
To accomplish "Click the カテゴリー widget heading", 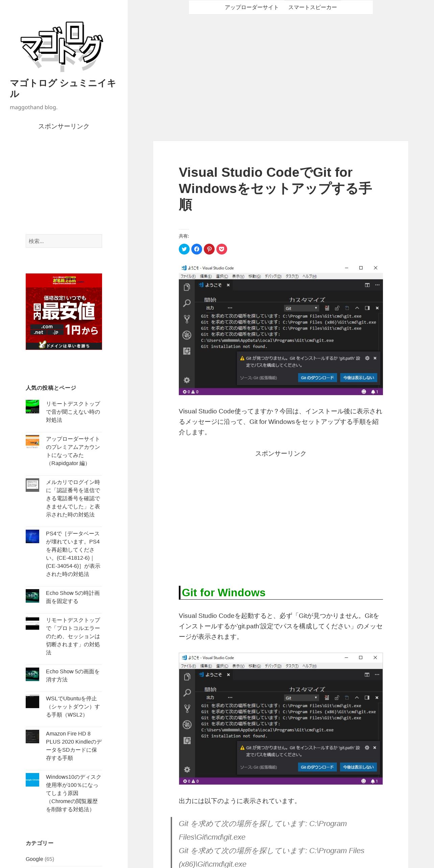I will click(40, 843).
